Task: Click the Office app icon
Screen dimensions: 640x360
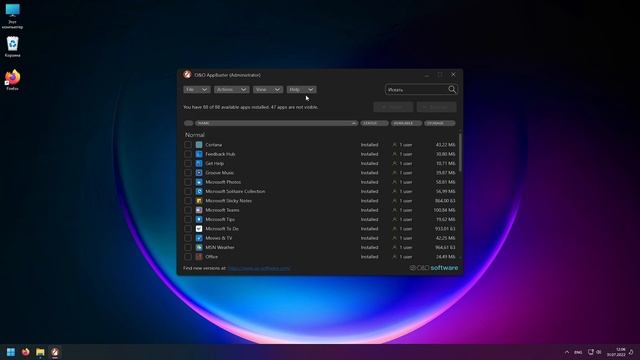Action: 199,257
